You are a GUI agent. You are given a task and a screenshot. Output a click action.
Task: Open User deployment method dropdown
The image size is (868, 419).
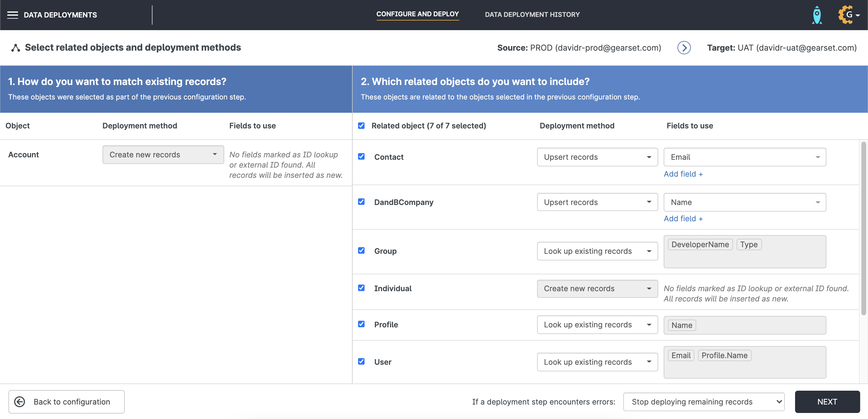tap(597, 362)
